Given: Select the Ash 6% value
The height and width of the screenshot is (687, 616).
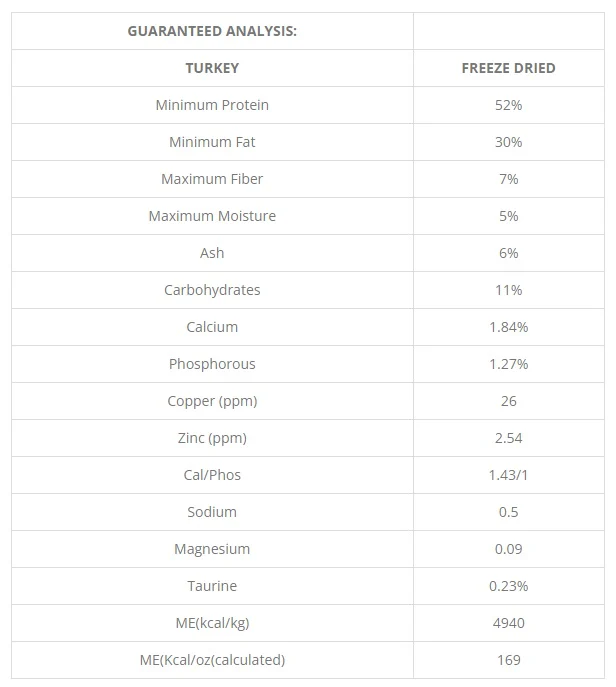Looking at the screenshot, I should 508,253.
